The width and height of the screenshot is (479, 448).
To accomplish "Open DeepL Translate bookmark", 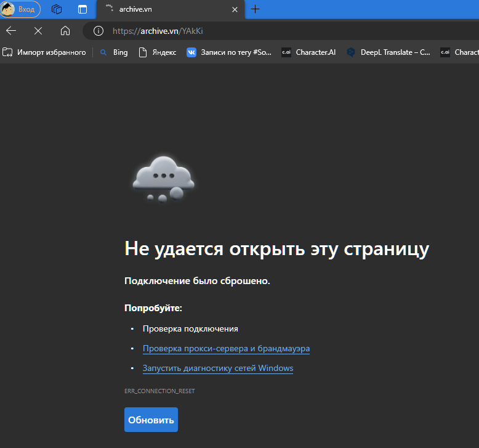I will pyautogui.click(x=388, y=52).
